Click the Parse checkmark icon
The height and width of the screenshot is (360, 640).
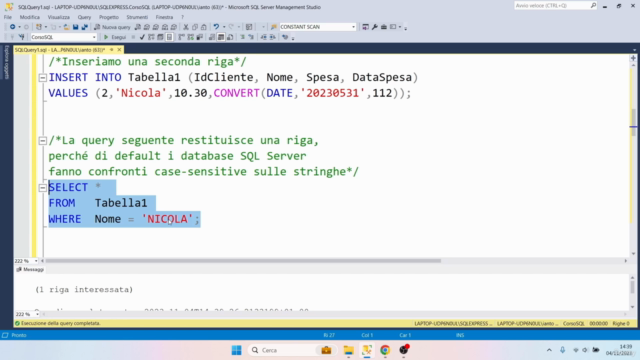142,37
